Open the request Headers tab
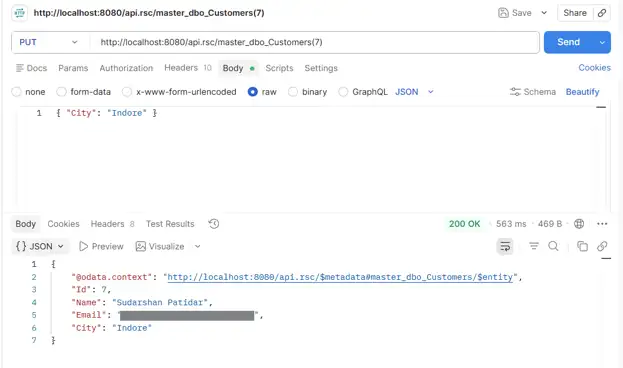 click(x=188, y=68)
